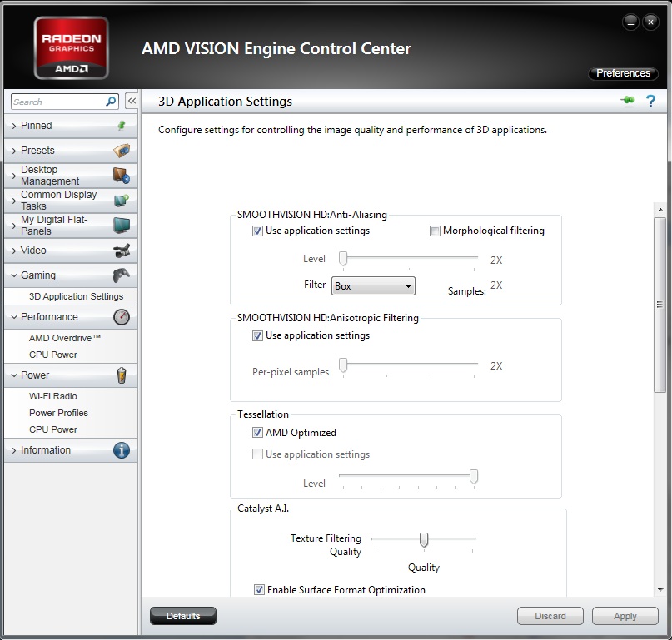Click the Discard button
The height and width of the screenshot is (640, 672).
coord(550,616)
